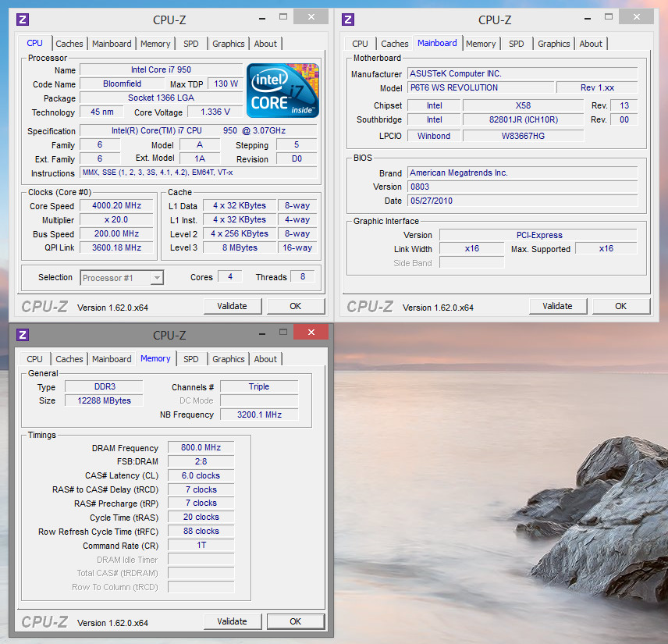The height and width of the screenshot is (644, 668).
Task: Click the '130 W' Max TDP value
Action: pos(226,84)
